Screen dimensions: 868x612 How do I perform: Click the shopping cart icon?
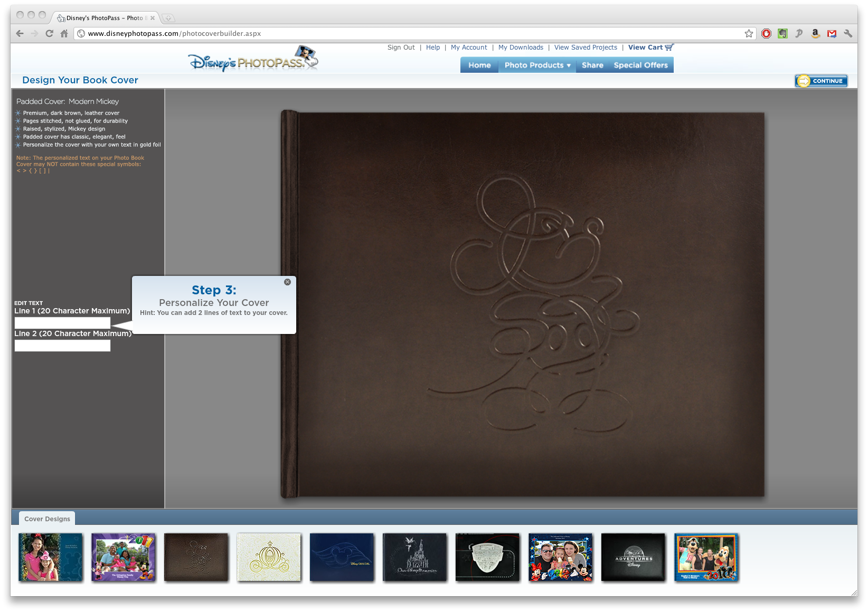coord(669,47)
